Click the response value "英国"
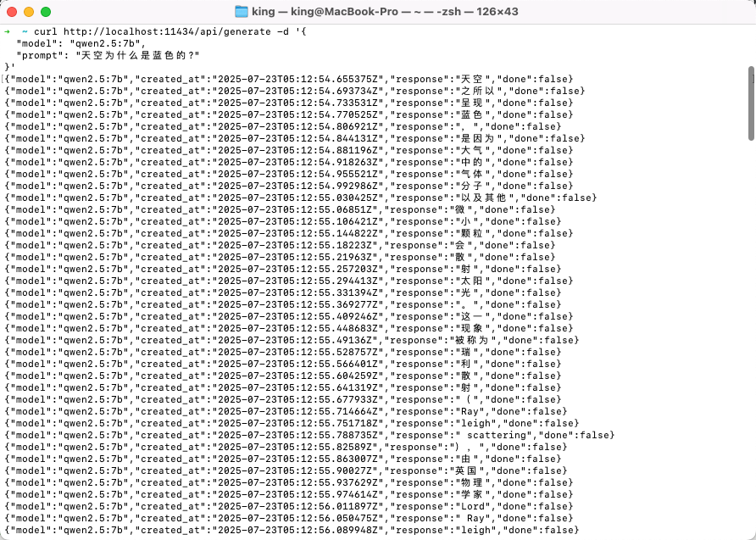Screen dimensions: 756x540 (x=464, y=470)
